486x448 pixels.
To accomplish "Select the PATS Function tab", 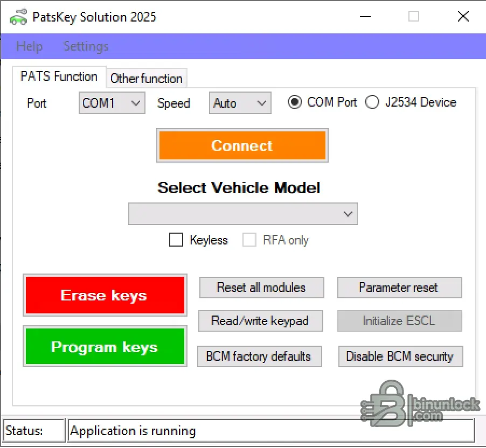I will 59,76.
